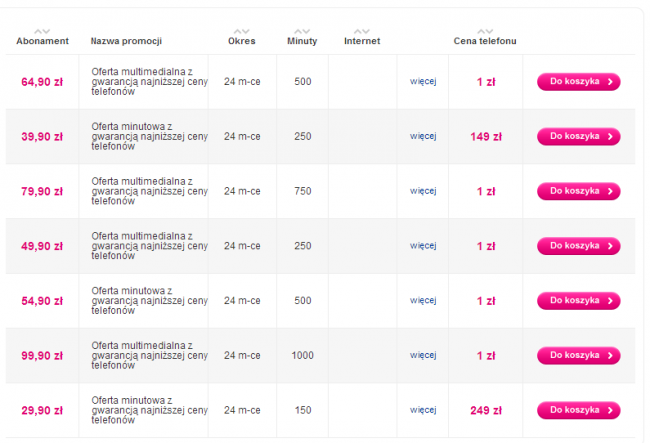Click 1 zł phone price in 64,90 zł row

pos(486,82)
